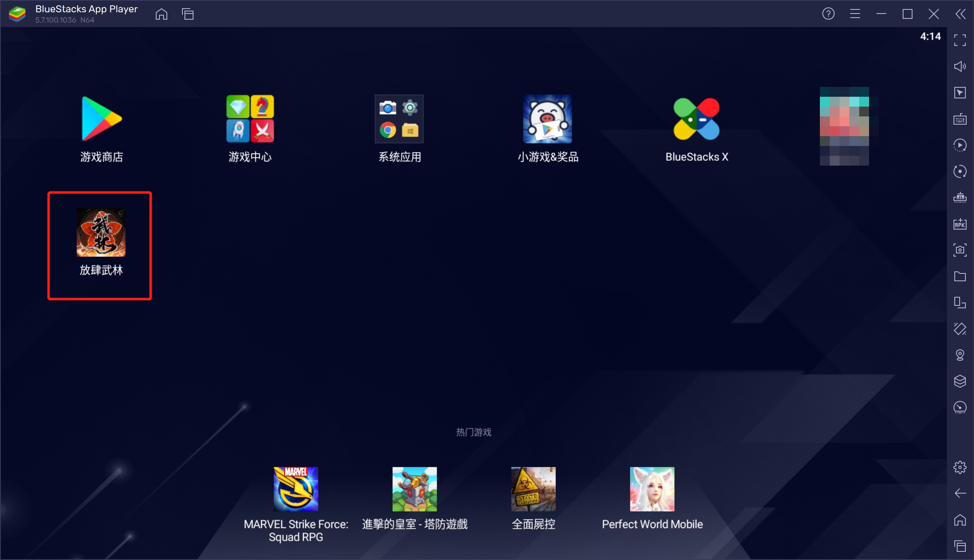Maximize the BlueStacks window

908,14
